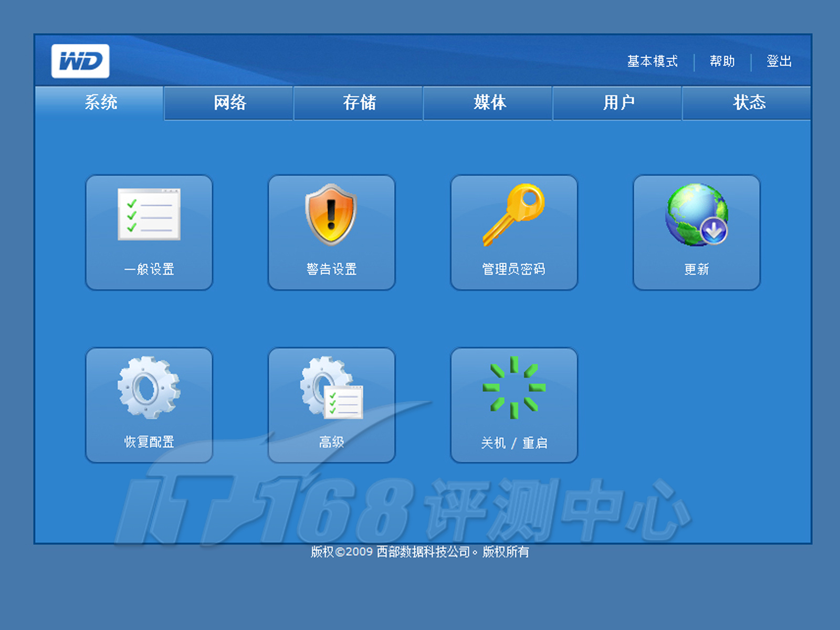Switch to 基本模式 via header link

[x=652, y=61]
